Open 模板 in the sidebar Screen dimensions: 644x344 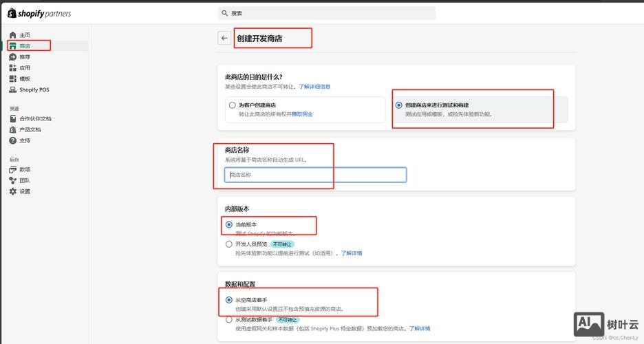click(x=25, y=78)
